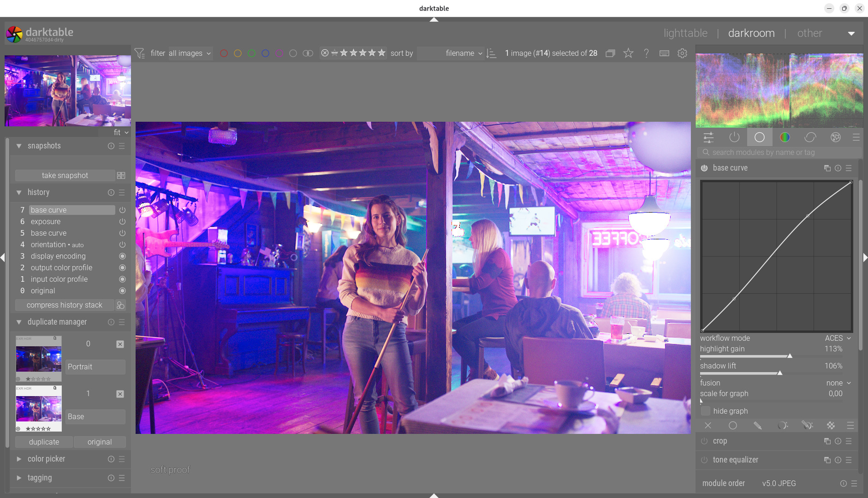Open the global preferences gear icon
The width and height of the screenshot is (868, 498).
682,53
